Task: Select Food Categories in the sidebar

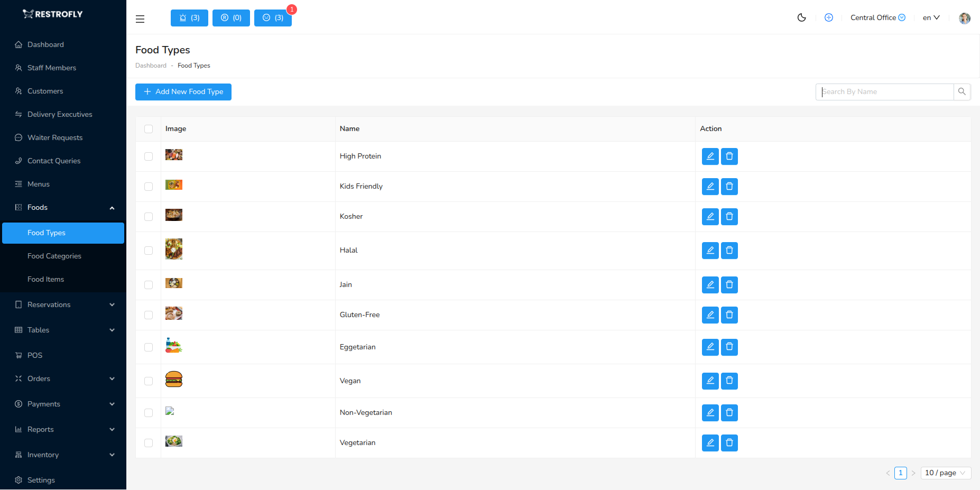Action: pos(54,256)
